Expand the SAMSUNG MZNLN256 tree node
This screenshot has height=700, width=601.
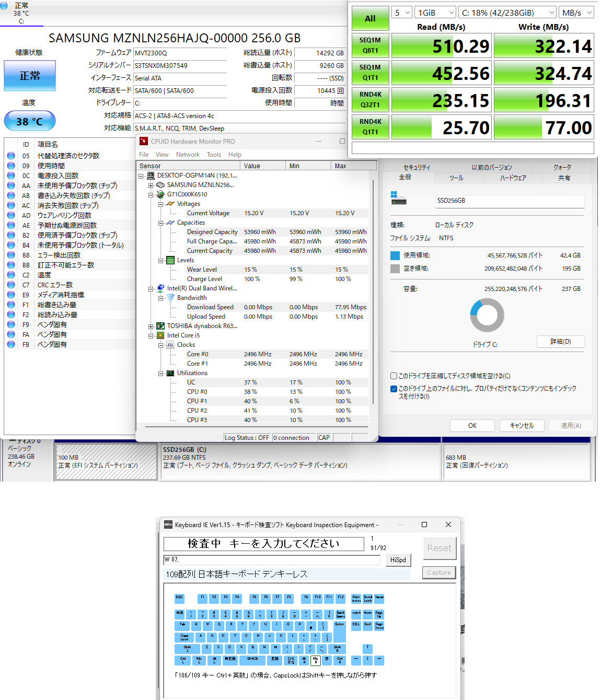151,185
